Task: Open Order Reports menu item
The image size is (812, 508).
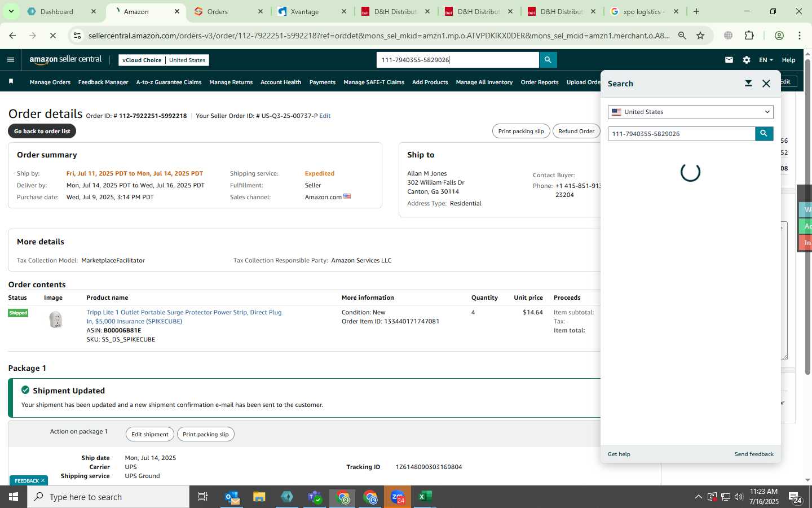Action: (x=540, y=82)
